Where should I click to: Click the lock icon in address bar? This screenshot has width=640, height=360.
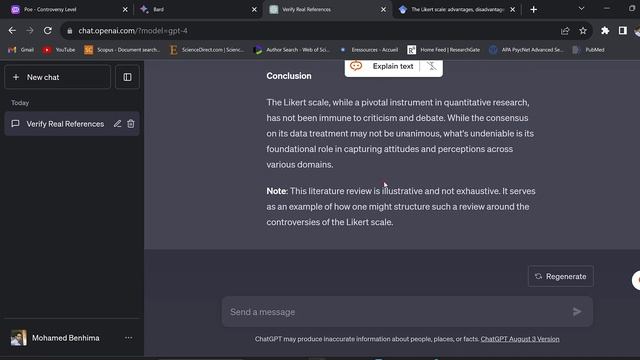point(69,31)
